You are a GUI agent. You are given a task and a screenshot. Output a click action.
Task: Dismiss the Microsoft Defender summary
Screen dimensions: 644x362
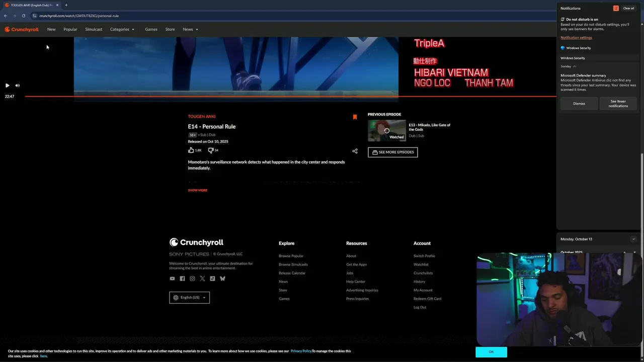579,104
